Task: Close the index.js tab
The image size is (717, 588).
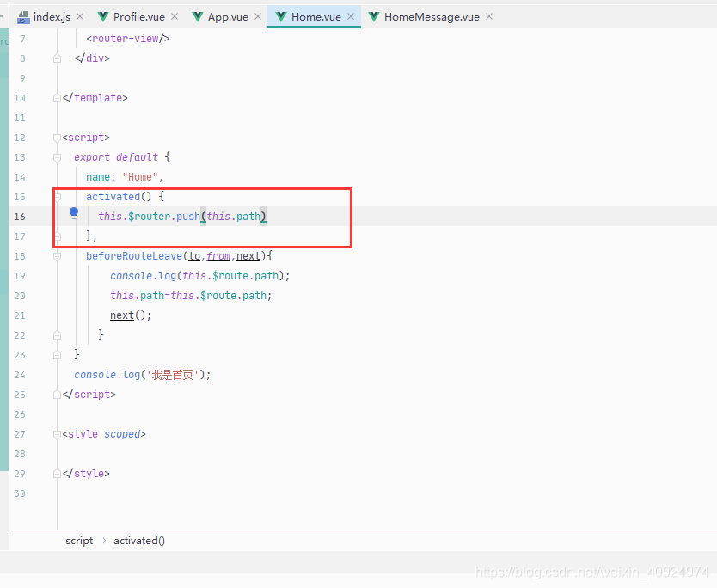Action: point(80,16)
